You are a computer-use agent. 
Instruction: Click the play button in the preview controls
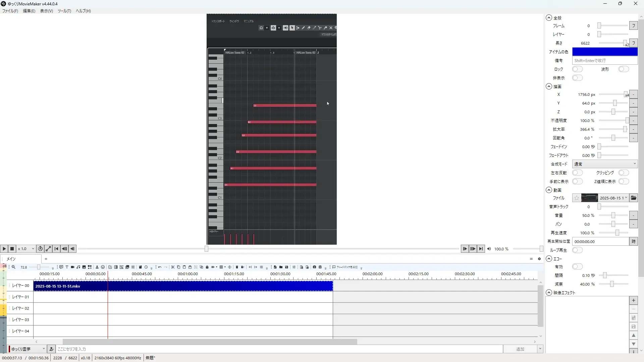pyautogui.click(x=4, y=249)
